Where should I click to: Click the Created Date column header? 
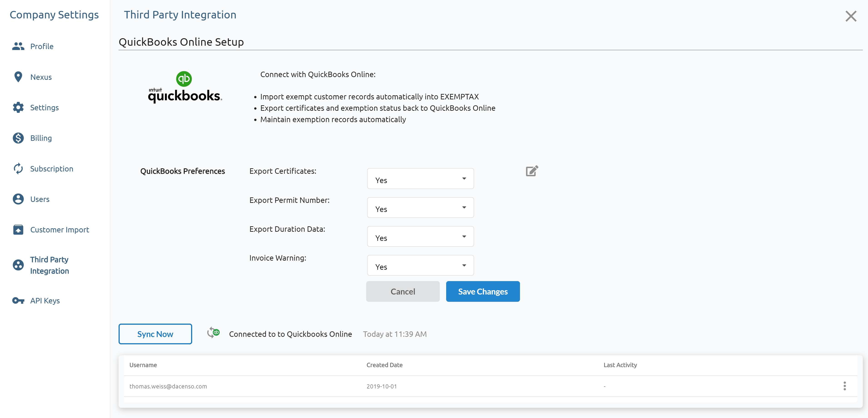[384, 365]
